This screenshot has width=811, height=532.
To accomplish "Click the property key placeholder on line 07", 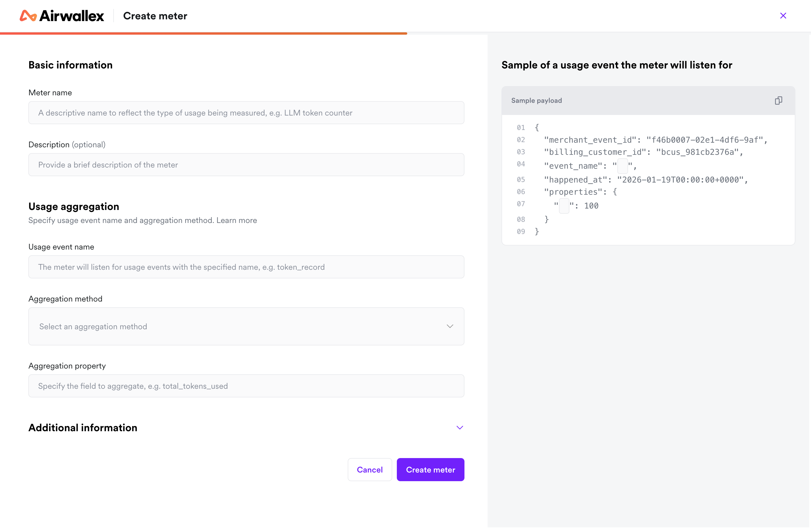I will click(x=564, y=206).
